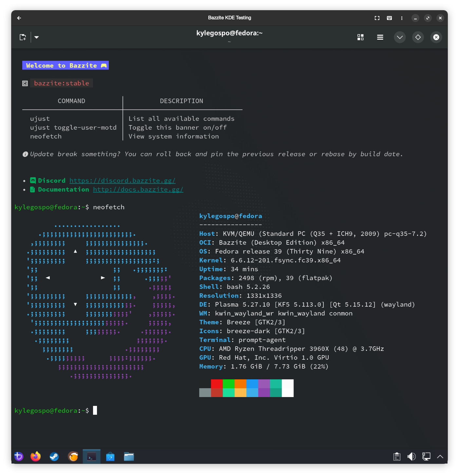Click the Host line in neofetch output
459x476 pixels.
(313, 234)
